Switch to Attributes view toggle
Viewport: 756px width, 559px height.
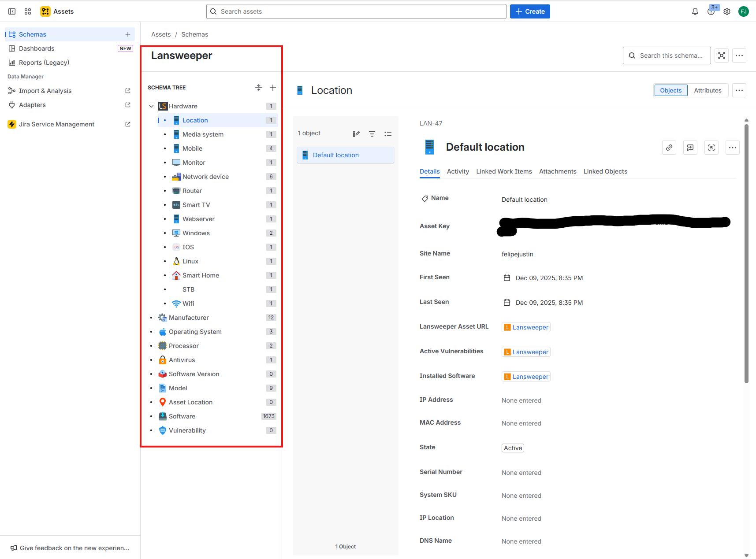click(x=708, y=90)
